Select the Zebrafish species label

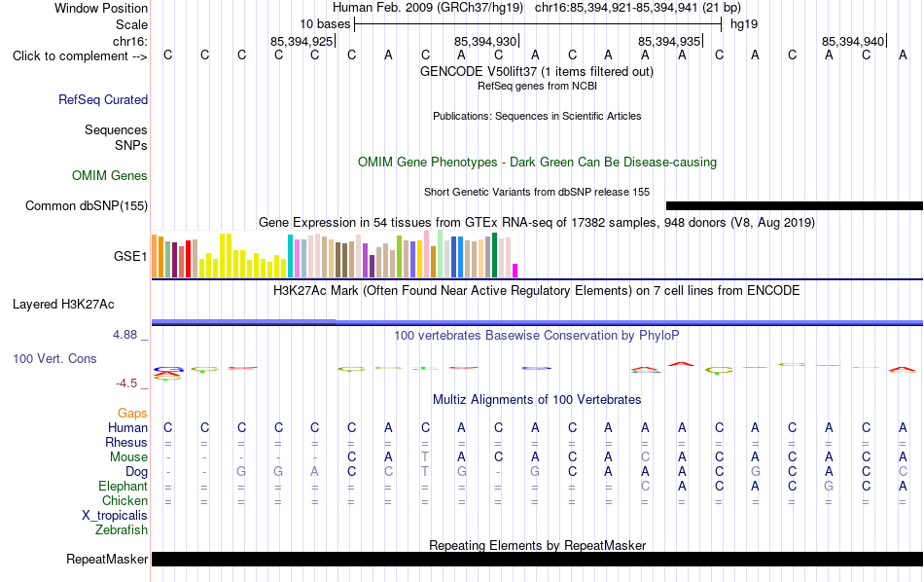[122, 530]
